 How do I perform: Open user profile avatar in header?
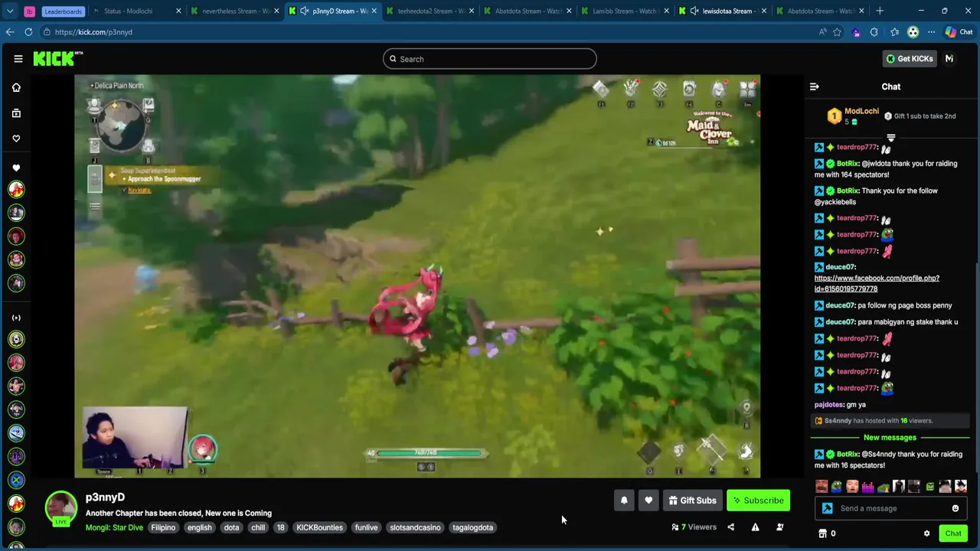(949, 59)
